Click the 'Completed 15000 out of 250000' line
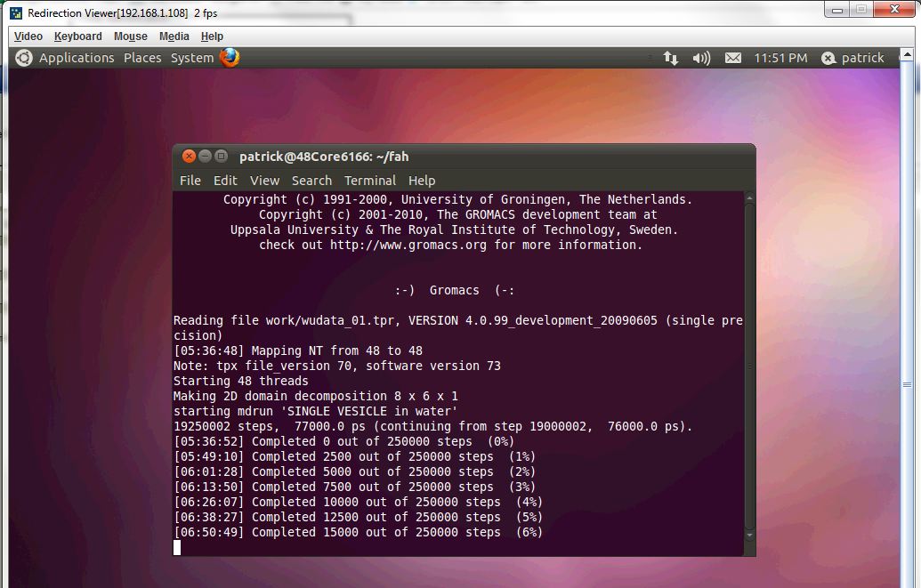 pyautogui.click(x=358, y=532)
